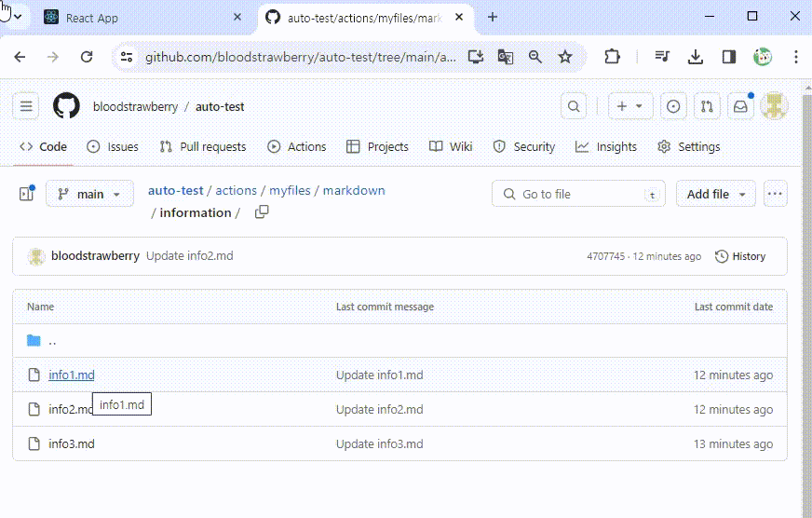Image resolution: width=812 pixels, height=518 pixels.
Task: Open the notifications inbox icon
Action: [740, 106]
